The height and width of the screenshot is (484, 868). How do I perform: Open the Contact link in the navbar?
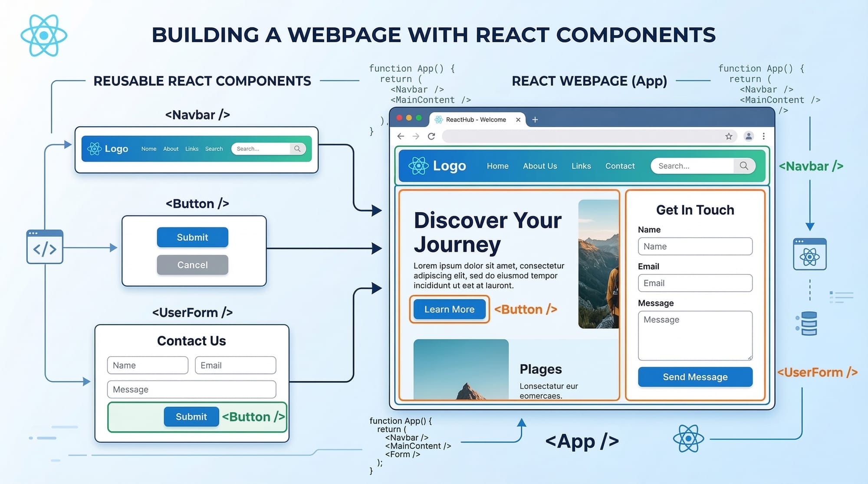(x=620, y=166)
